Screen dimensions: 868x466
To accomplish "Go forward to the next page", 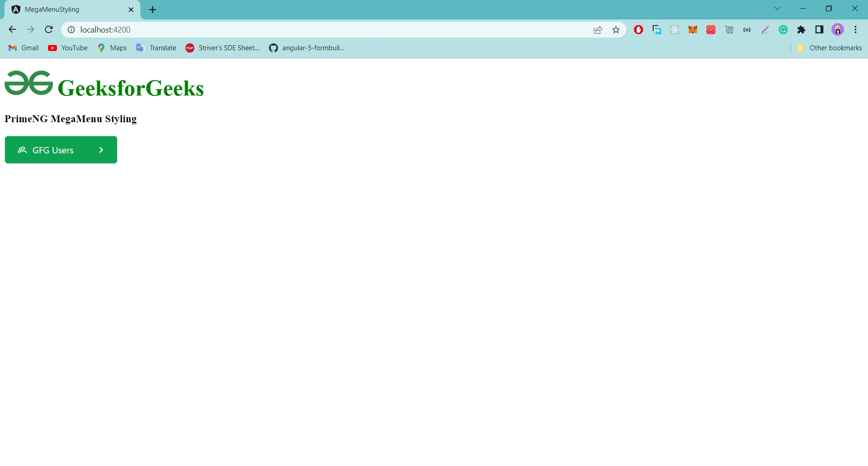I will point(30,30).
